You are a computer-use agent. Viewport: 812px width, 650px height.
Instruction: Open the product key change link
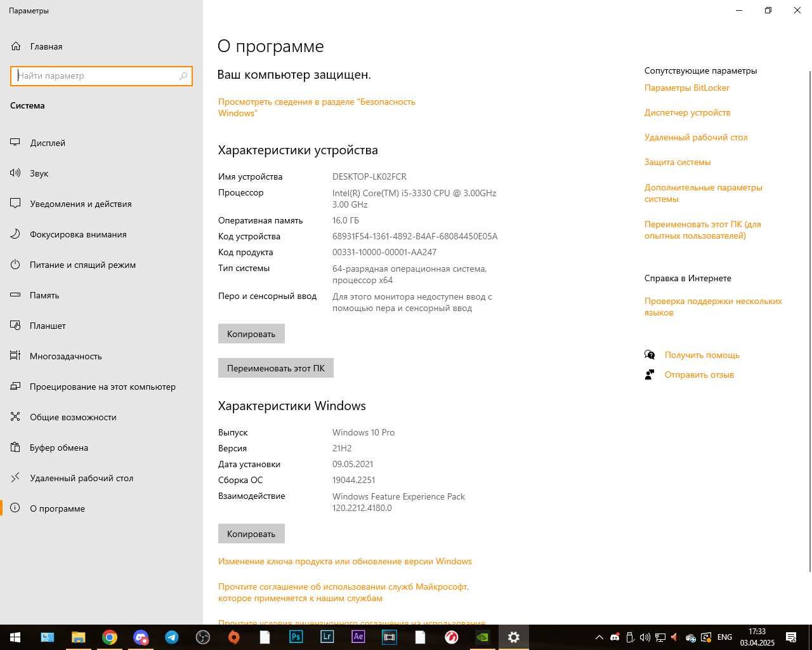345,561
